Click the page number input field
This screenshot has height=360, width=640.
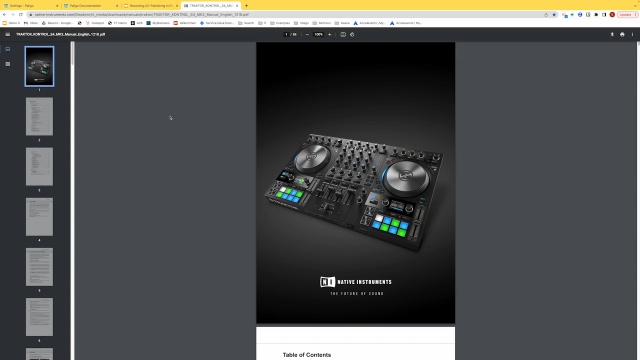[286, 34]
